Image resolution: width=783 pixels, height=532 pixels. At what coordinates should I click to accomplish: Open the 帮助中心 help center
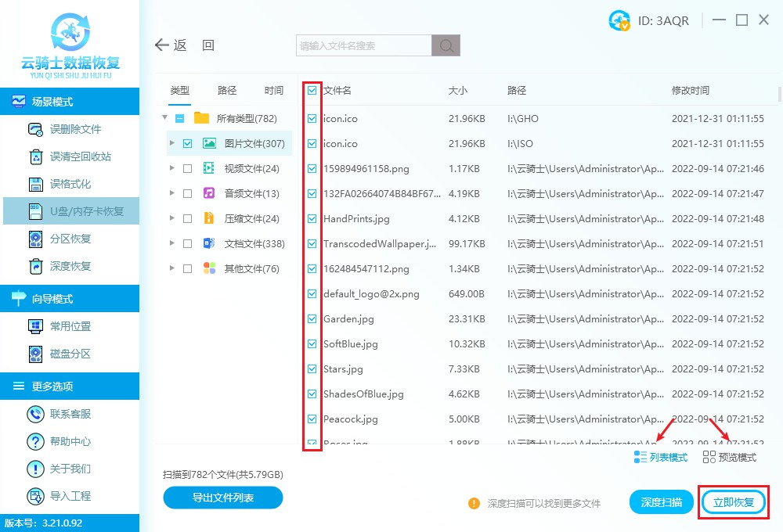tap(70, 440)
